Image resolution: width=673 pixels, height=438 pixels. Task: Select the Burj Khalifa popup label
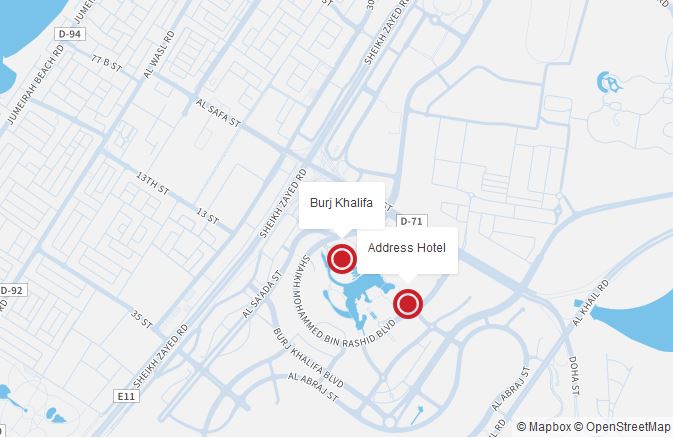[341, 203]
